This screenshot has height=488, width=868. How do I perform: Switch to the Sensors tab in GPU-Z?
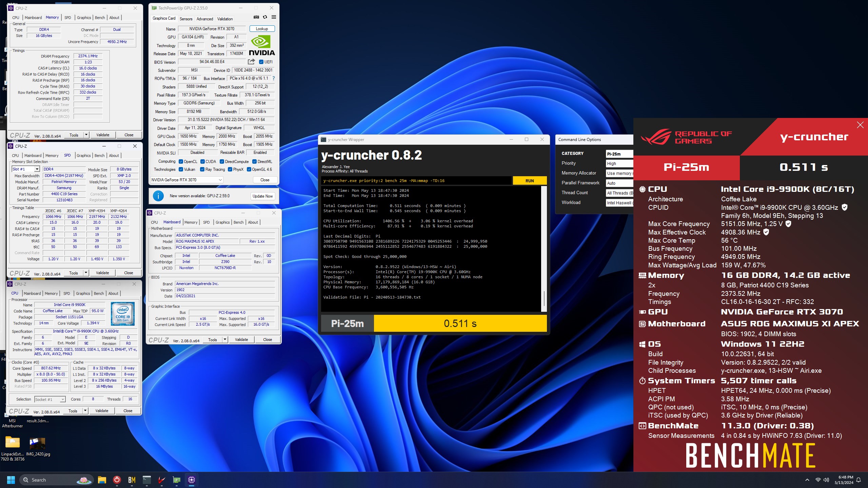186,19
